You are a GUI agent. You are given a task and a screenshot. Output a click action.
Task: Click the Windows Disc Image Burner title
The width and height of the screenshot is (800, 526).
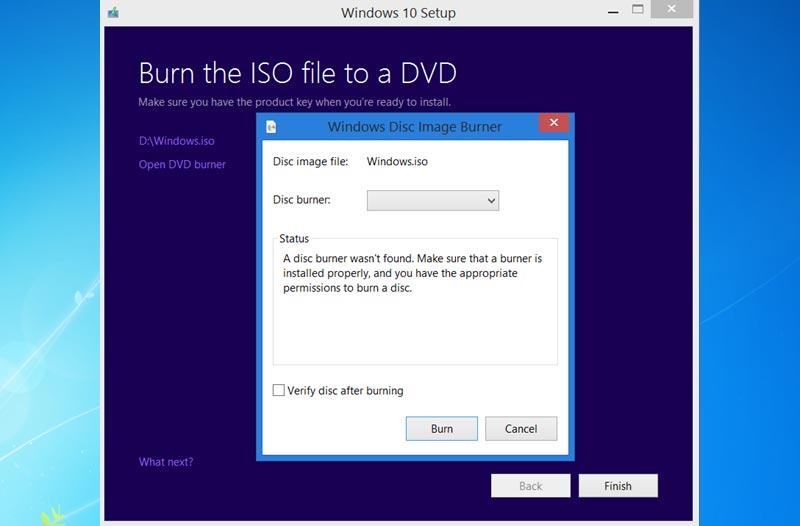click(414, 127)
